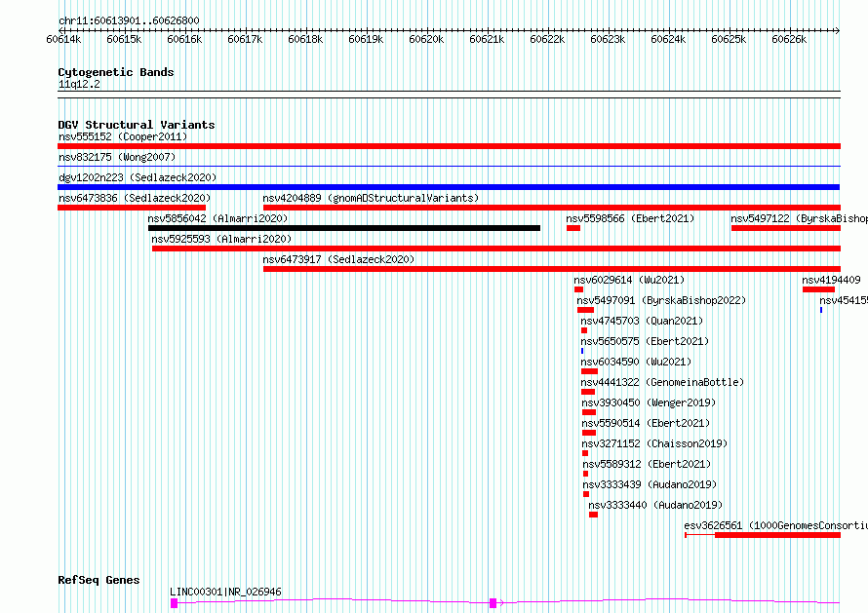Open the nsv5925593 (Almarri2020) variant
This screenshot has width=868, height=613.
pyautogui.click(x=221, y=239)
